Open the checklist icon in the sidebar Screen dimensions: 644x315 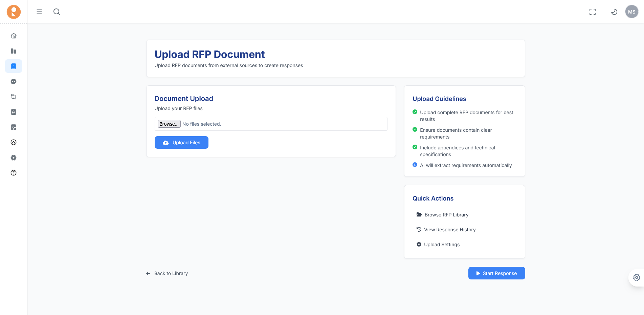point(14,112)
